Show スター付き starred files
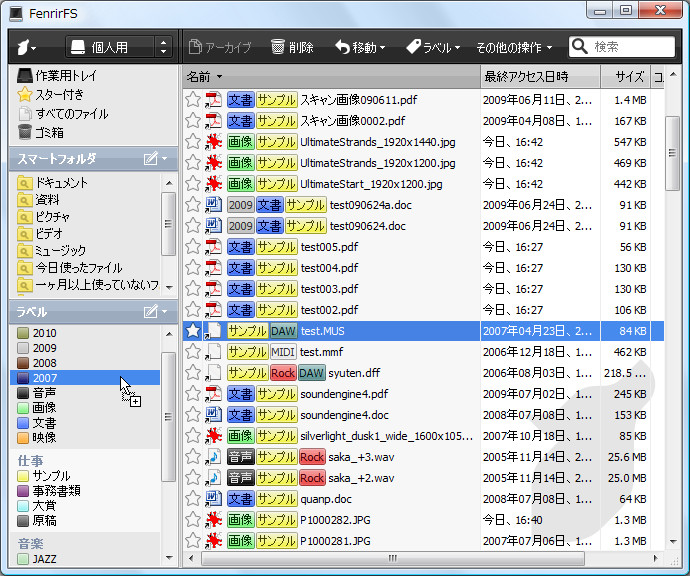Image resolution: width=690 pixels, height=576 pixels. pos(51,95)
